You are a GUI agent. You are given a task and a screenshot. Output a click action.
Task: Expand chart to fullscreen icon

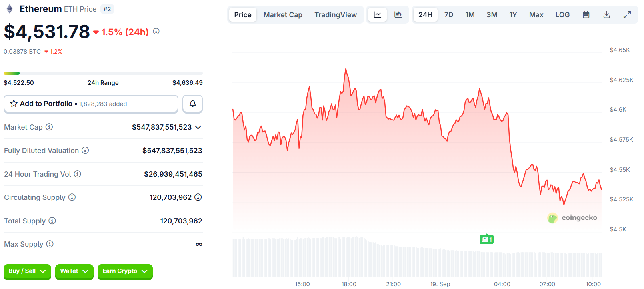coord(627,15)
